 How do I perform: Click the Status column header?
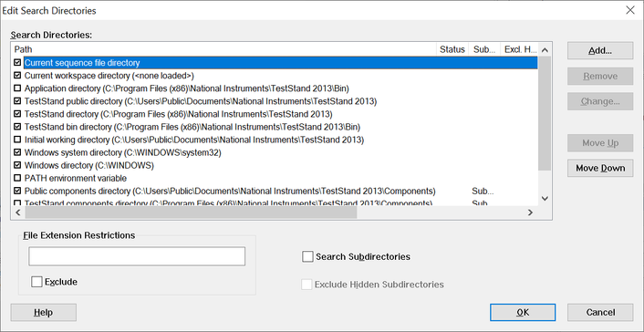[452, 49]
